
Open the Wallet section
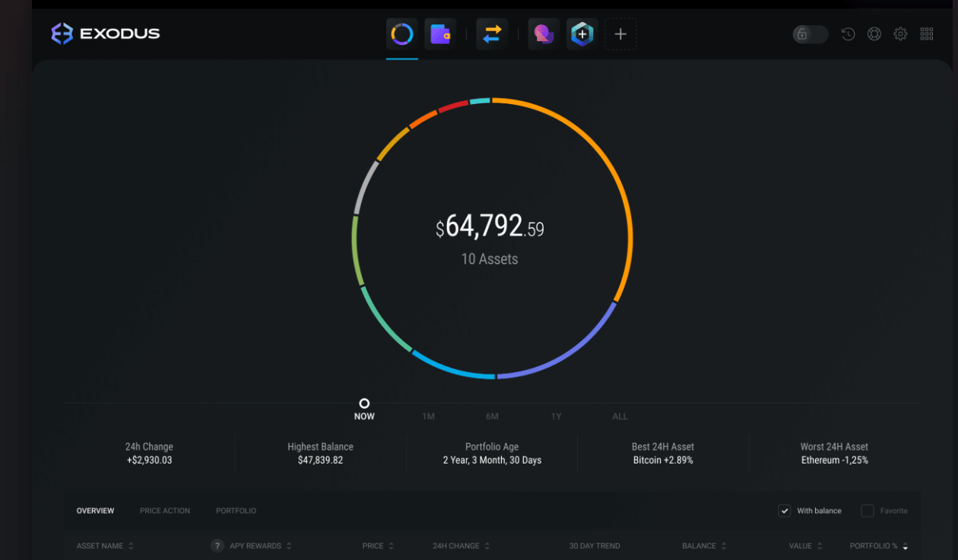(440, 33)
